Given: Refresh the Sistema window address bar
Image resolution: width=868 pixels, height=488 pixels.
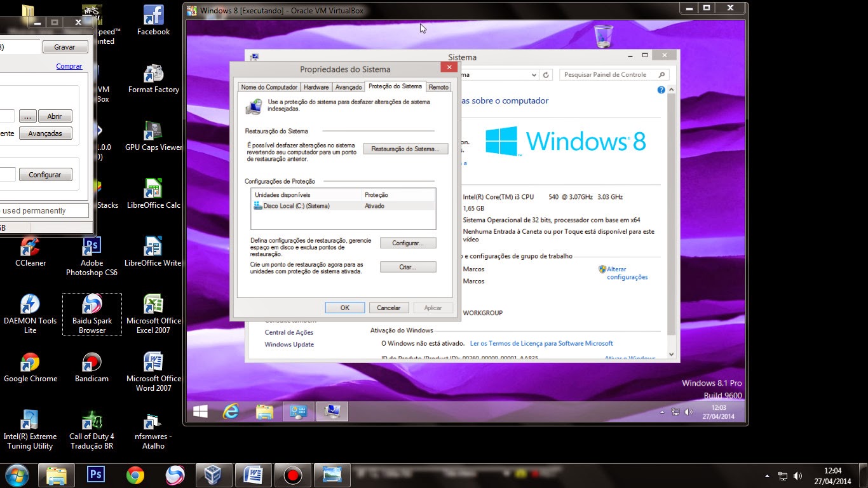Looking at the screenshot, I should (546, 75).
